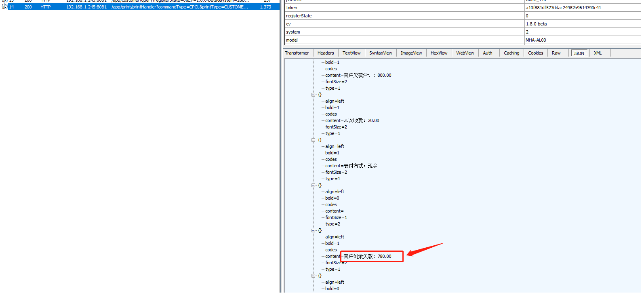
Task: Select content=本次收款: 20.00 node
Action: [352, 120]
